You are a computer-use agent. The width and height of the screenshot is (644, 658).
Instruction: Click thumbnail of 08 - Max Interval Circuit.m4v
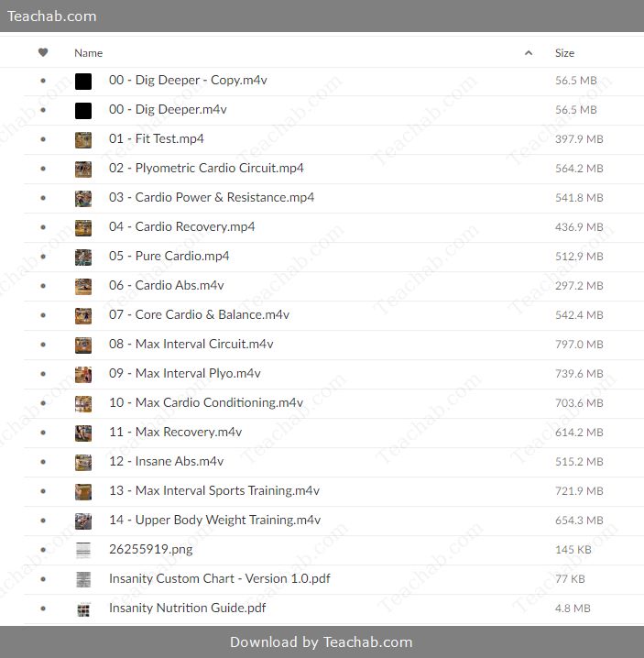click(x=83, y=345)
